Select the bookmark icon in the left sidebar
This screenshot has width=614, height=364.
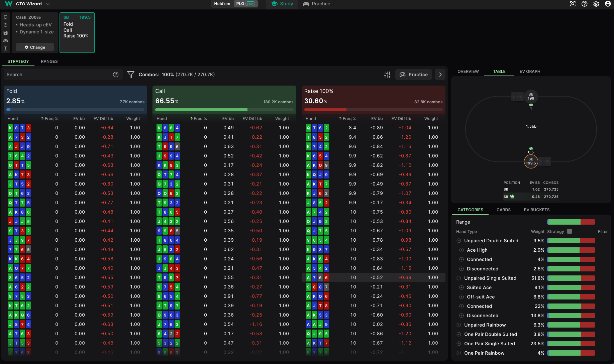(6, 17)
